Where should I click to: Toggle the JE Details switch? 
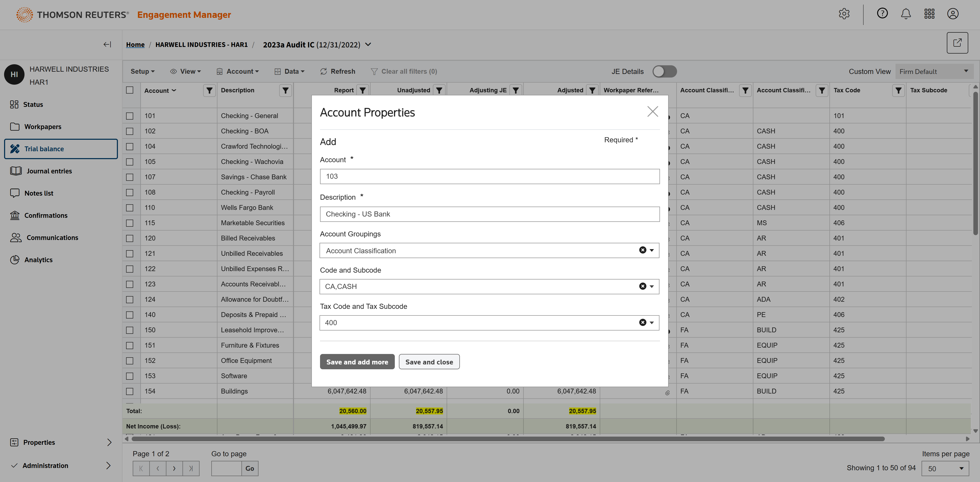click(x=664, y=71)
